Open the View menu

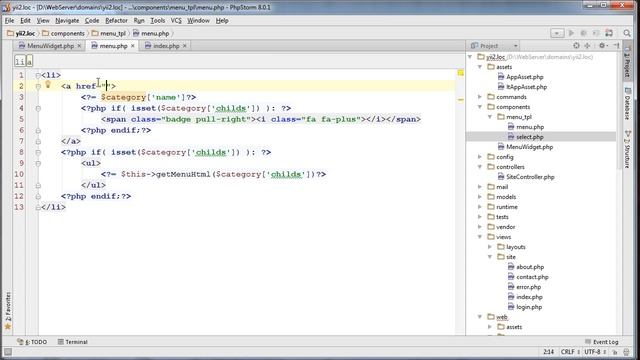tap(43, 20)
